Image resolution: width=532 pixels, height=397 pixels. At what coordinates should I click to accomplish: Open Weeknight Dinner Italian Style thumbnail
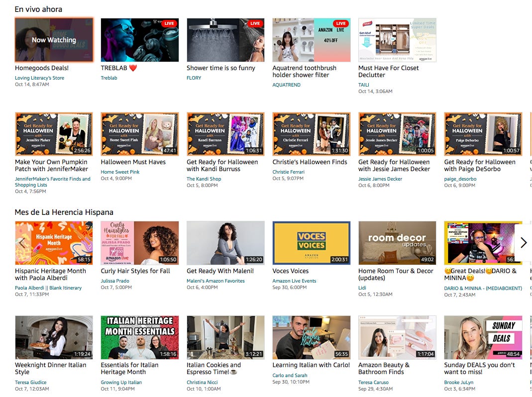pyautogui.click(x=54, y=337)
